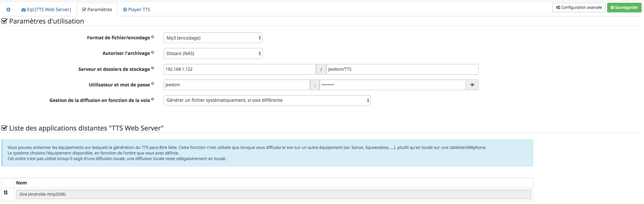Click help icon next to Gestion de la diffusion
The width and height of the screenshot is (644, 204).
pos(153,99)
